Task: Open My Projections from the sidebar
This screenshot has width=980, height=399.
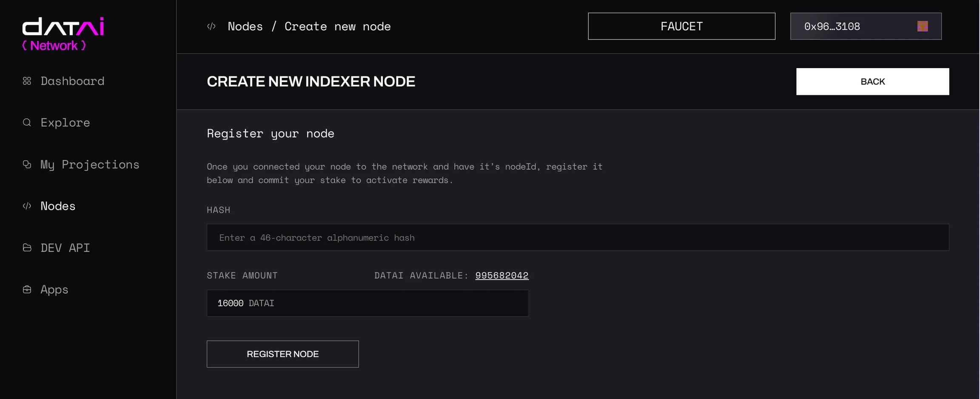Action: (90, 164)
